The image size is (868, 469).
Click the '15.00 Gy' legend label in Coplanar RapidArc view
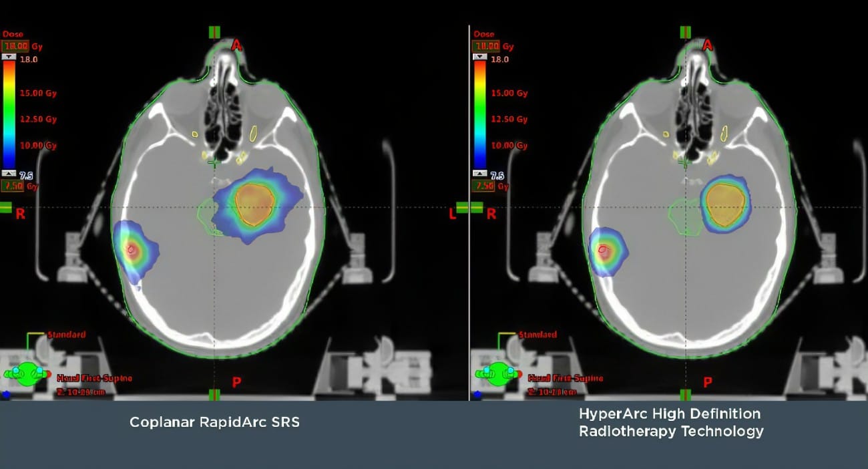[38, 94]
